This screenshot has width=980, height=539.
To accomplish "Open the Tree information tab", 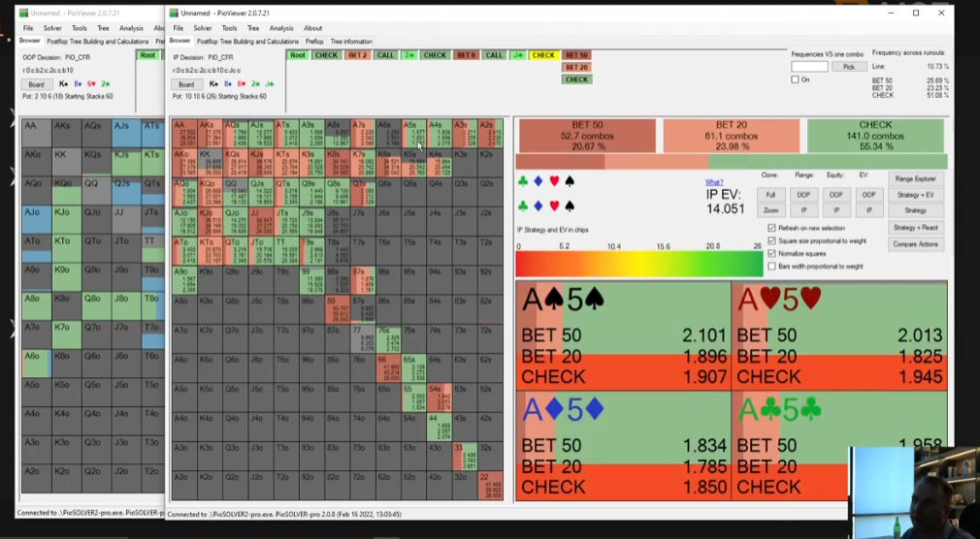I will (351, 42).
